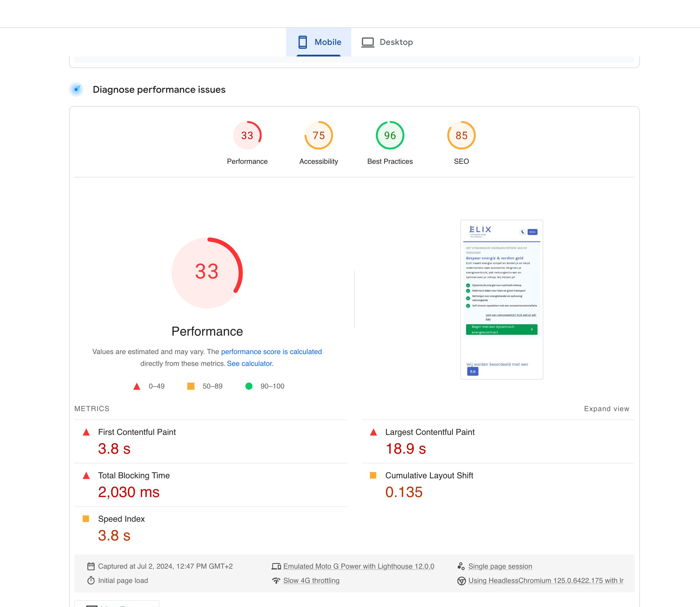Jump to the Accessibility score gauge 75
The width and height of the screenshot is (700, 607).
pos(318,136)
